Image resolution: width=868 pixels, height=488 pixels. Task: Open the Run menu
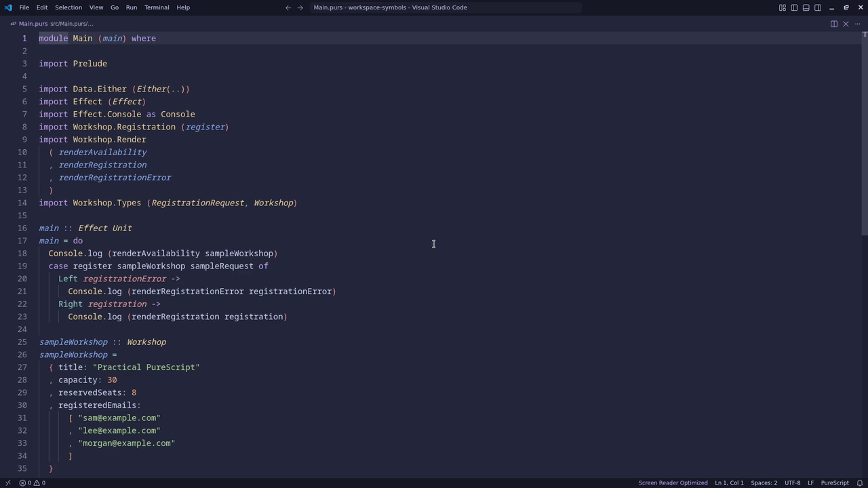[x=132, y=7]
